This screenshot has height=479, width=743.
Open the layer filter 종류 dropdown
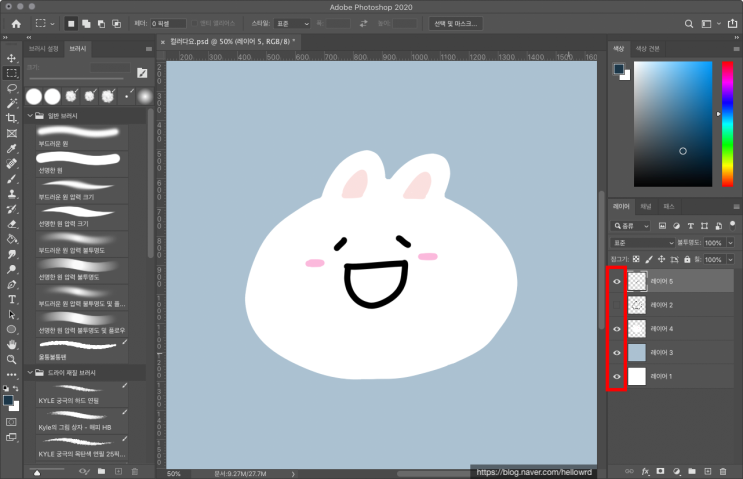(631, 226)
